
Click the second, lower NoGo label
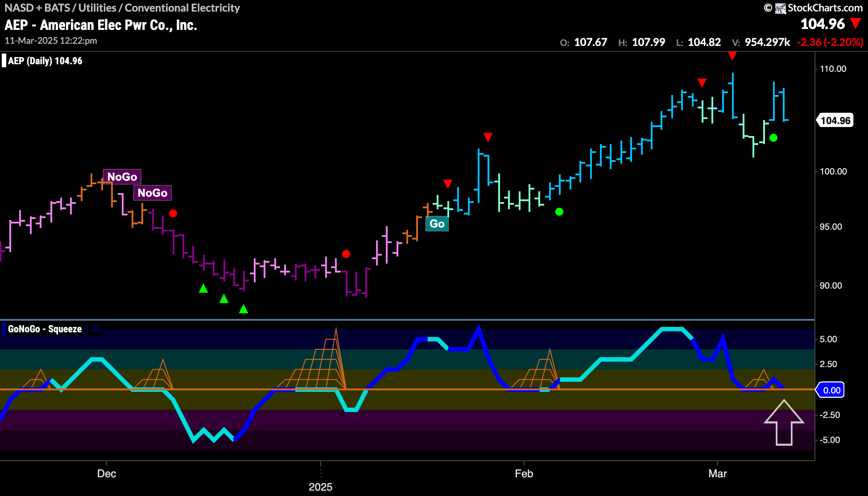click(153, 193)
